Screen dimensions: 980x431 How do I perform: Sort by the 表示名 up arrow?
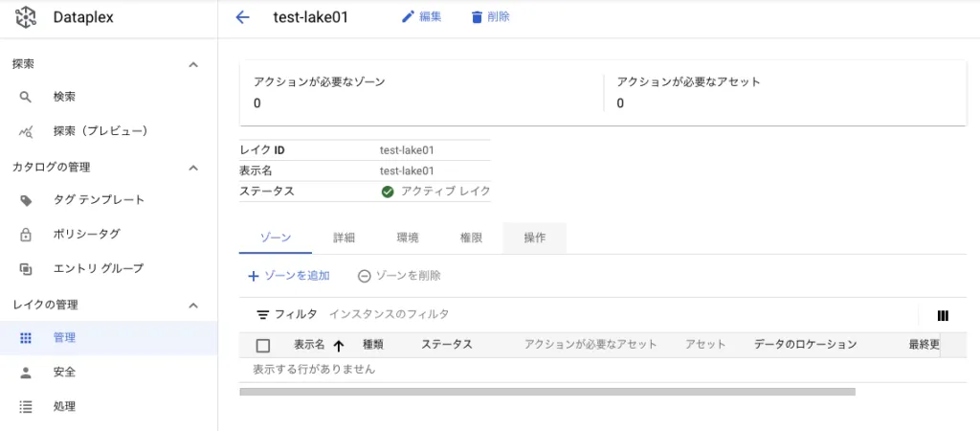(340, 346)
